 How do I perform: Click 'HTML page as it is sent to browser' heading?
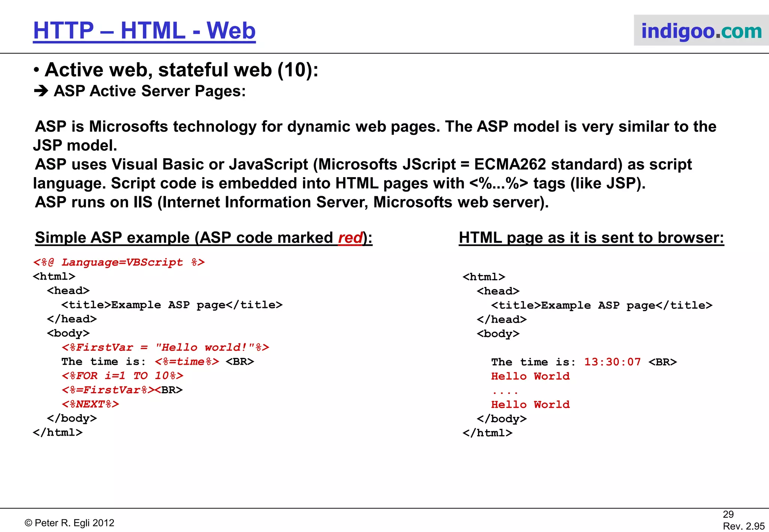(x=591, y=238)
